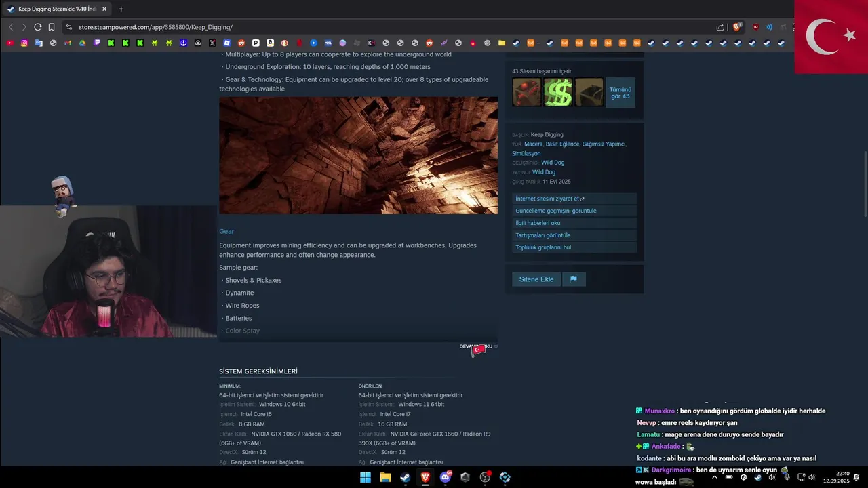Click Tümünü gör 43 achievements button
Viewport: 868px width, 488px height.
tap(620, 93)
